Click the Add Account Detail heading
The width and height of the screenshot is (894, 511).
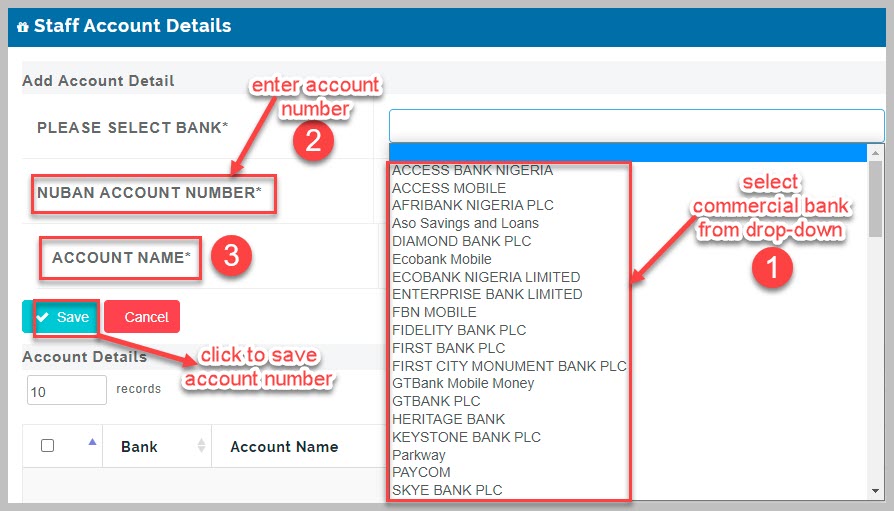[x=98, y=80]
